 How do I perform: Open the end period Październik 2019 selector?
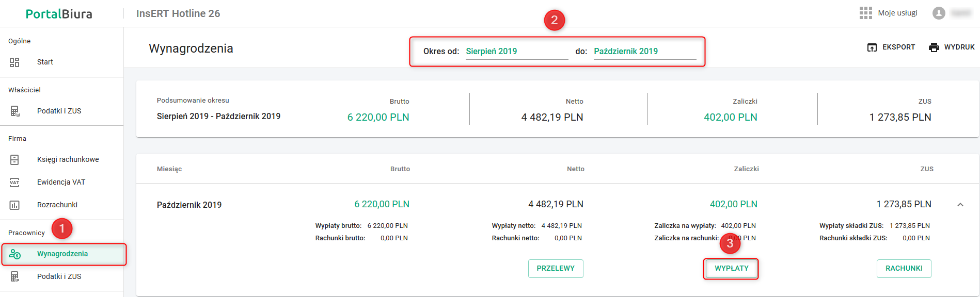(644, 52)
